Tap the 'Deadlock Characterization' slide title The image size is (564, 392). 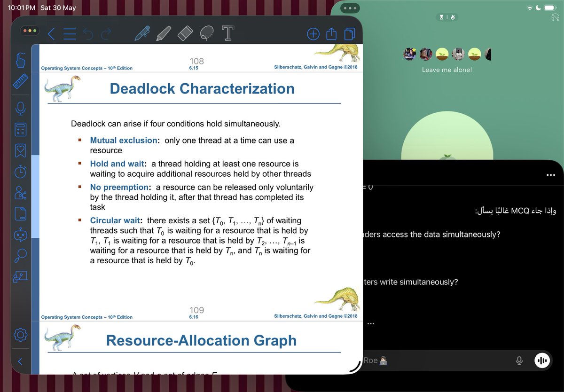click(202, 88)
